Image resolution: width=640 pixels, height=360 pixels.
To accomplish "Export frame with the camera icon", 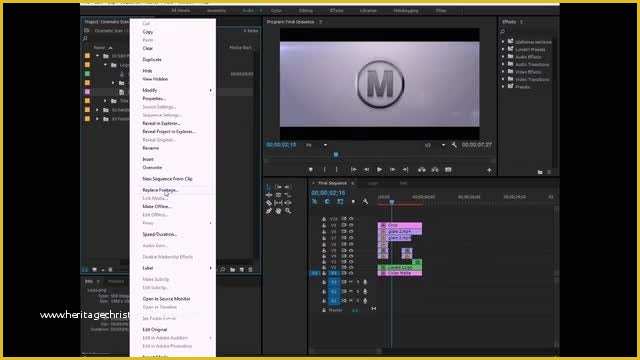I will pos(448,169).
